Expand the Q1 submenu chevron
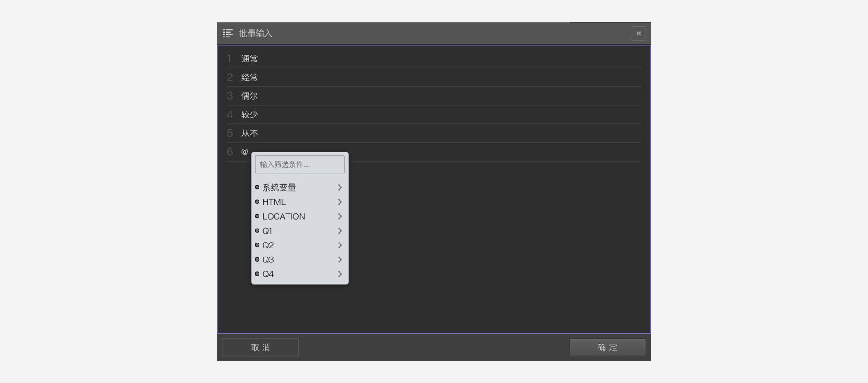Image resolution: width=868 pixels, height=383 pixels. [x=340, y=231]
